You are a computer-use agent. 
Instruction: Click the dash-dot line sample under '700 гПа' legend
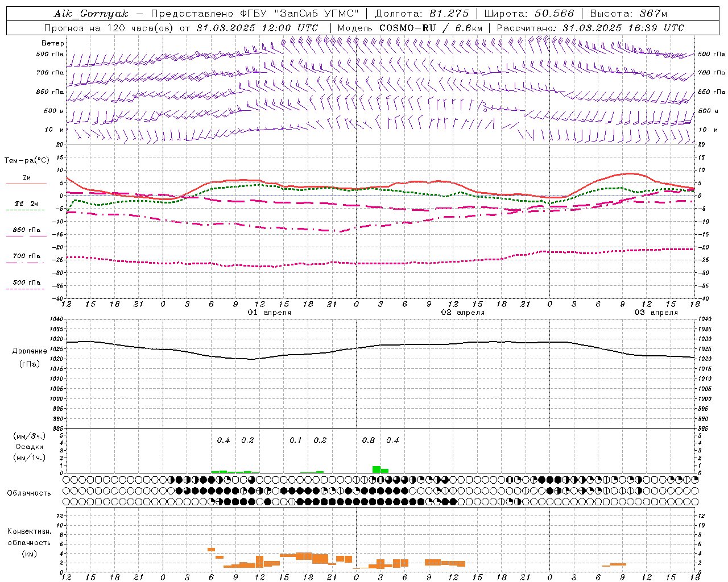point(25,263)
